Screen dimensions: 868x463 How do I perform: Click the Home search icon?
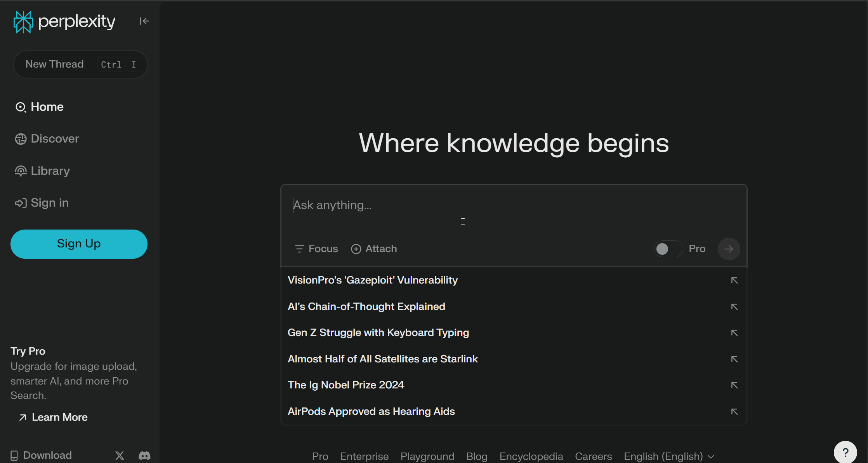(21, 107)
